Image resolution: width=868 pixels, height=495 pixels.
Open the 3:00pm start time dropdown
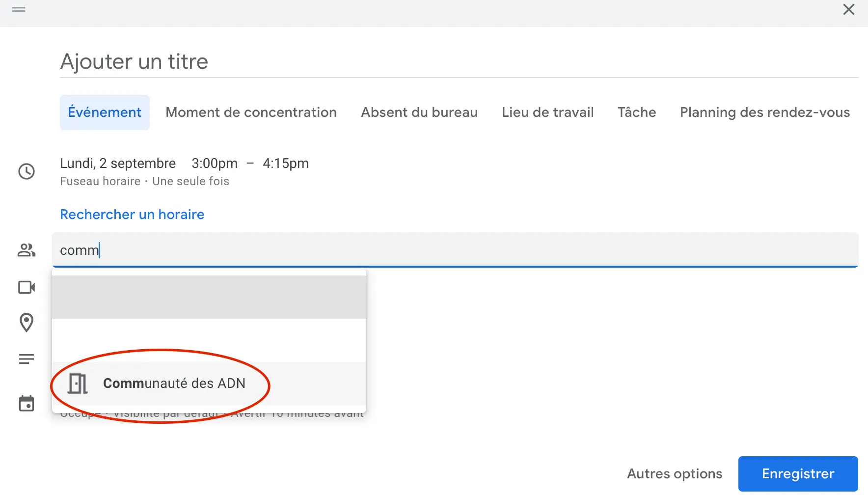(x=215, y=163)
